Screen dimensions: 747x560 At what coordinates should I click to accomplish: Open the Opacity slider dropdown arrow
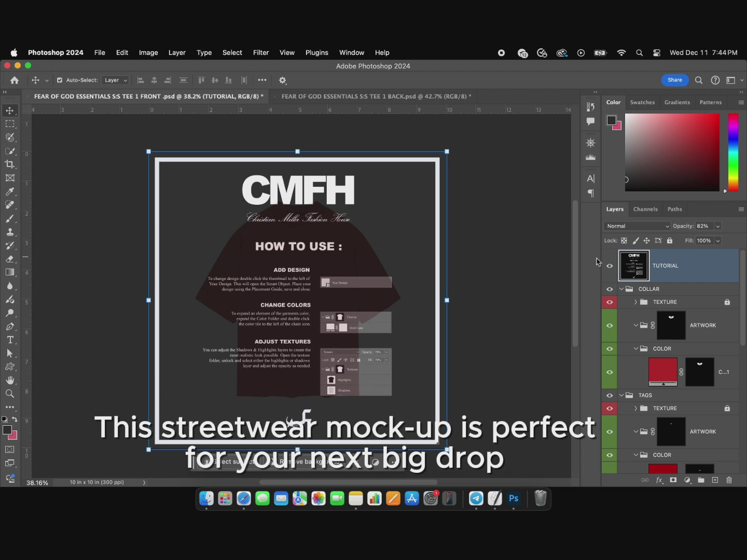pyautogui.click(x=718, y=226)
